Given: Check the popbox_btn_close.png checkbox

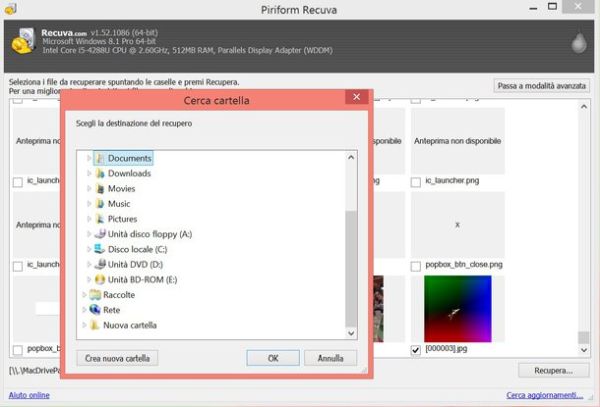Looking at the screenshot, I should pos(416,266).
